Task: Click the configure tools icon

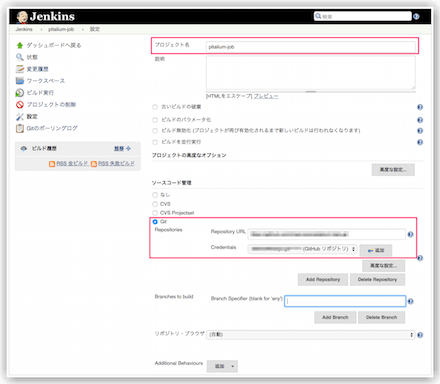Action: point(20,116)
